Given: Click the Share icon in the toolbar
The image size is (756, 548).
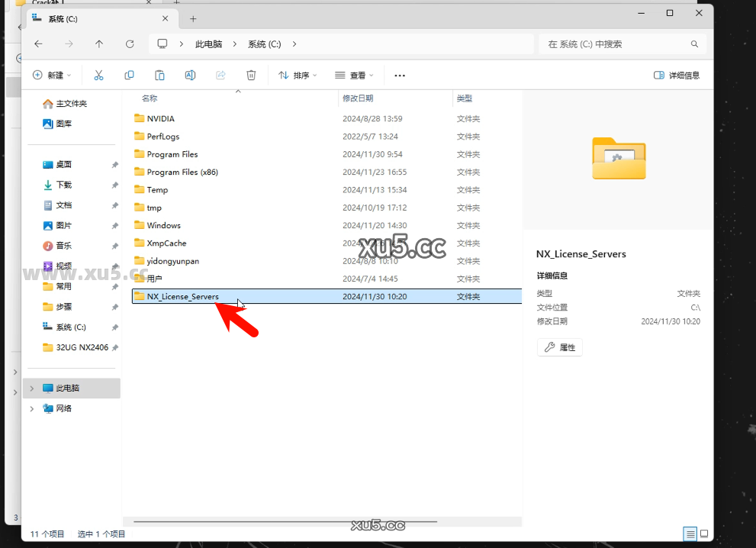Looking at the screenshot, I should 220,75.
